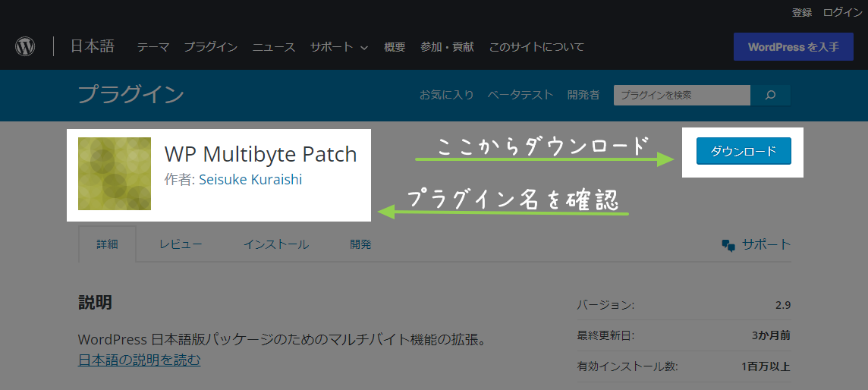Click the version value 2.9
This screenshot has width=868, height=390.
[783, 305]
